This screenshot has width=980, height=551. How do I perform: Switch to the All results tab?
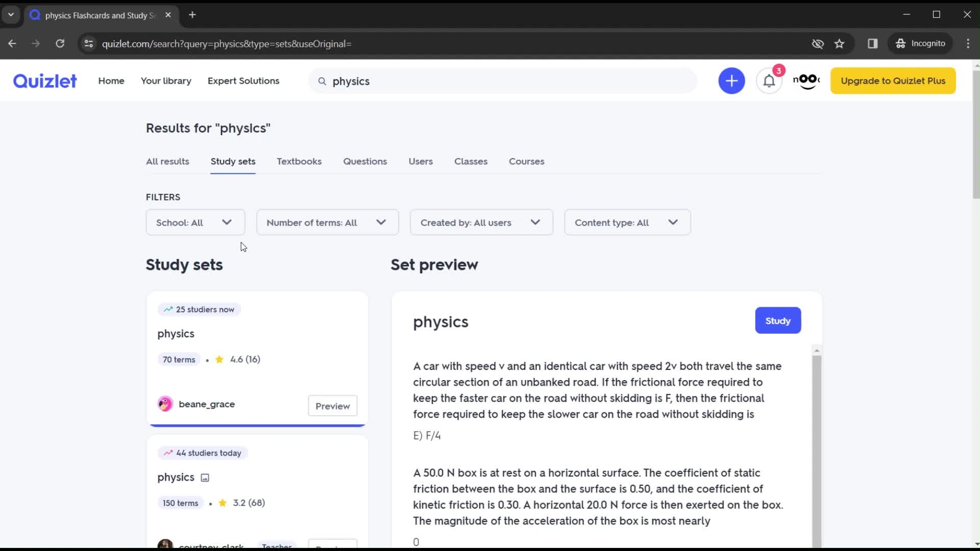tap(167, 161)
